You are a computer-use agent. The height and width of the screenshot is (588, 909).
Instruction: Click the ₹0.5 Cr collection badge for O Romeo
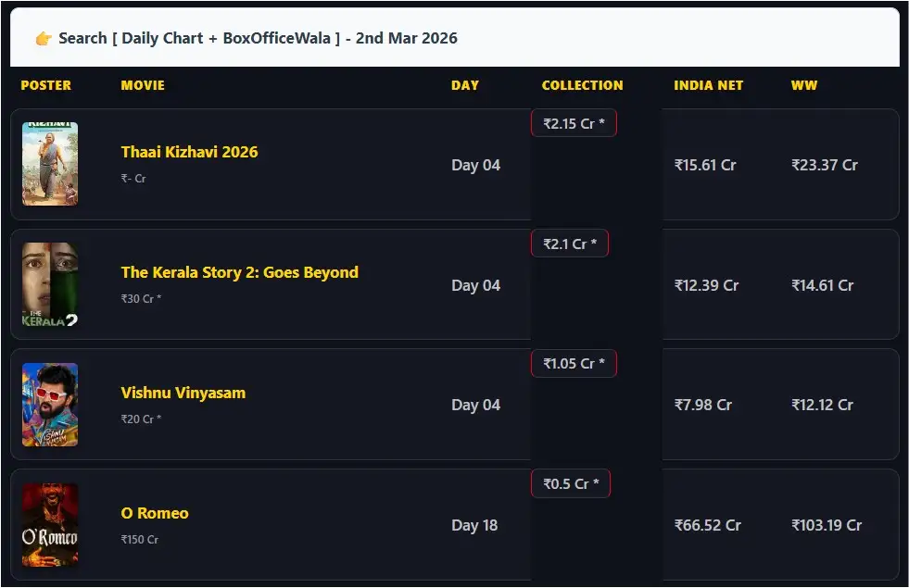(x=570, y=482)
